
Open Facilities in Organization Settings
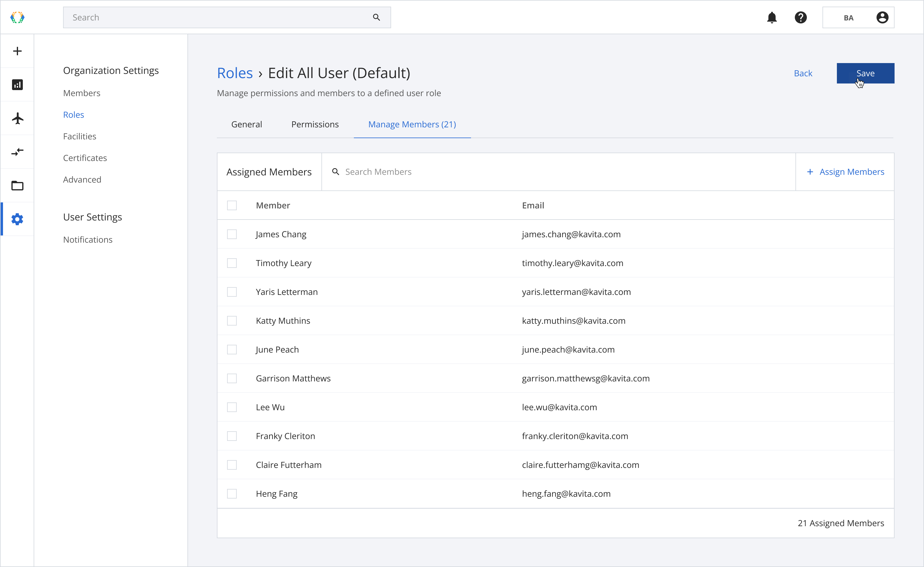(x=80, y=137)
